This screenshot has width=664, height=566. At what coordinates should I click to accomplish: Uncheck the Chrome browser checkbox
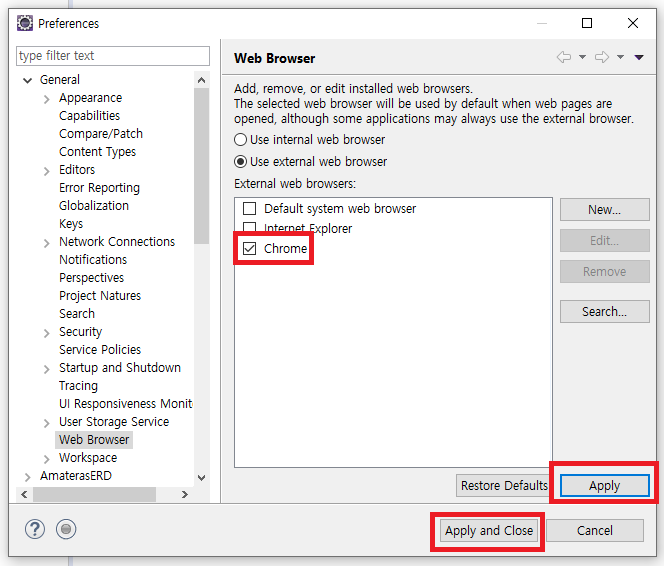click(x=249, y=248)
